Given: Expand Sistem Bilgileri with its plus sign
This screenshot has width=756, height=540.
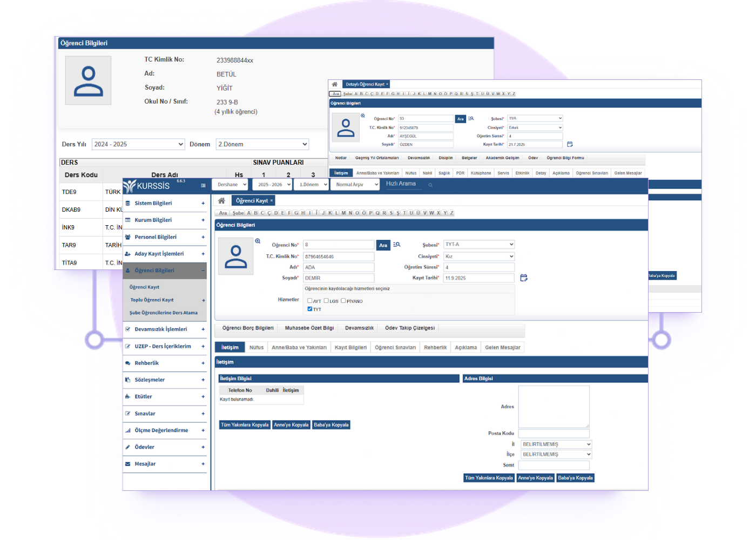Looking at the screenshot, I should click(203, 204).
